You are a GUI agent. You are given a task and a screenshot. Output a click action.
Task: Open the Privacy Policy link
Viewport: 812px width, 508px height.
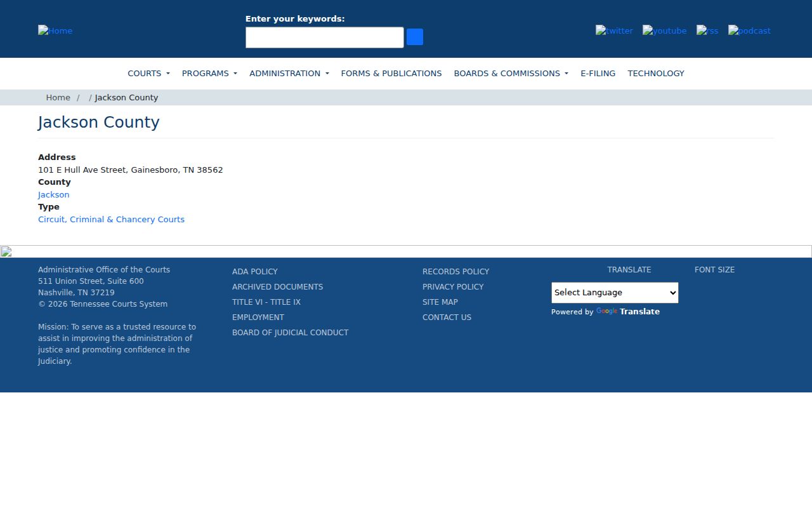coord(453,287)
